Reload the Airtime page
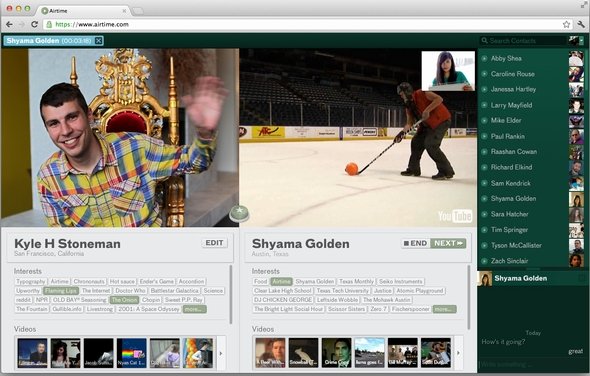Viewport: 590px width, 376px height. coord(34,24)
